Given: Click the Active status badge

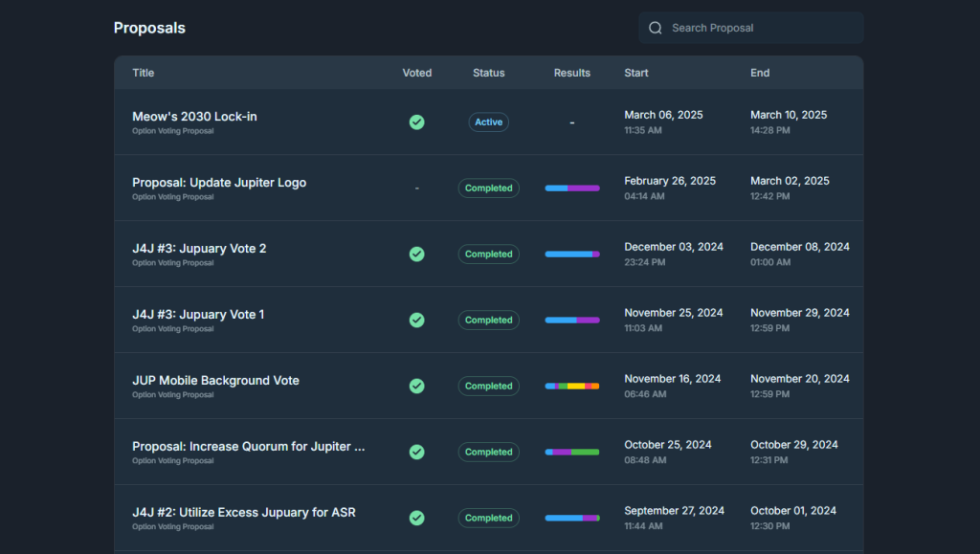Looking at the screenshot, I should click(x=488, y=122).
